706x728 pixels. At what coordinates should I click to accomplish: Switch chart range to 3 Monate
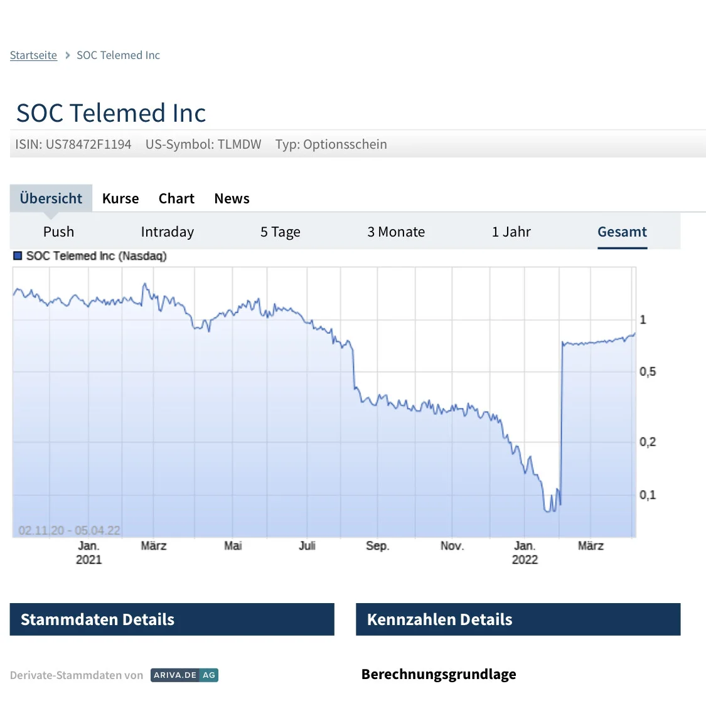pyautogui.click(x=396, y=232)
